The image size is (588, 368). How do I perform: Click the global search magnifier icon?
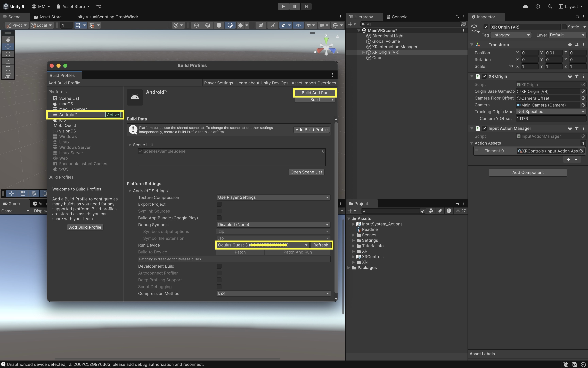tap(550, 7)
